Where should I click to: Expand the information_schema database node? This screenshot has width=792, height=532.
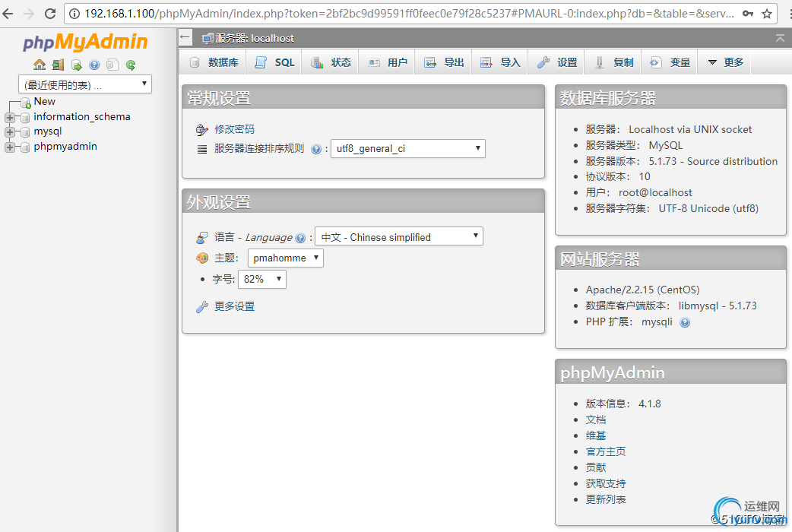[x=9, y=117]
